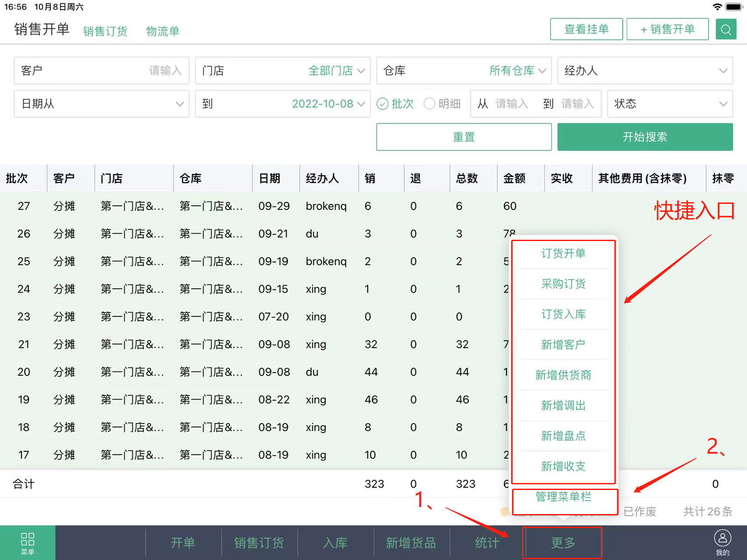Click the + 销售开单 button

668,29
